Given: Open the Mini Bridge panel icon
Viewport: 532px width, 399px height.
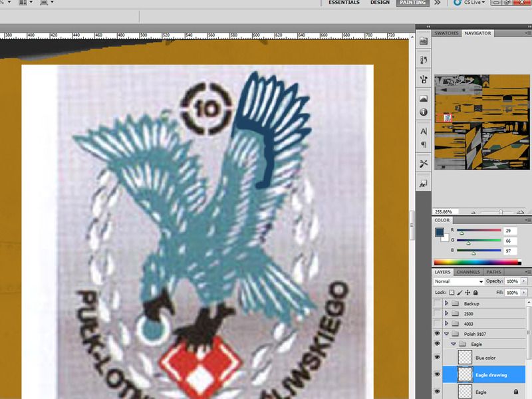Looking at the screenshot, I should click(x=424, y=41).
